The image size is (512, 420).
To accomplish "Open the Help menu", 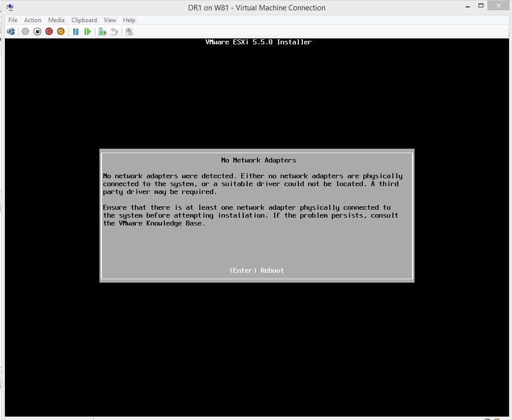I will (x=129, y=20).
